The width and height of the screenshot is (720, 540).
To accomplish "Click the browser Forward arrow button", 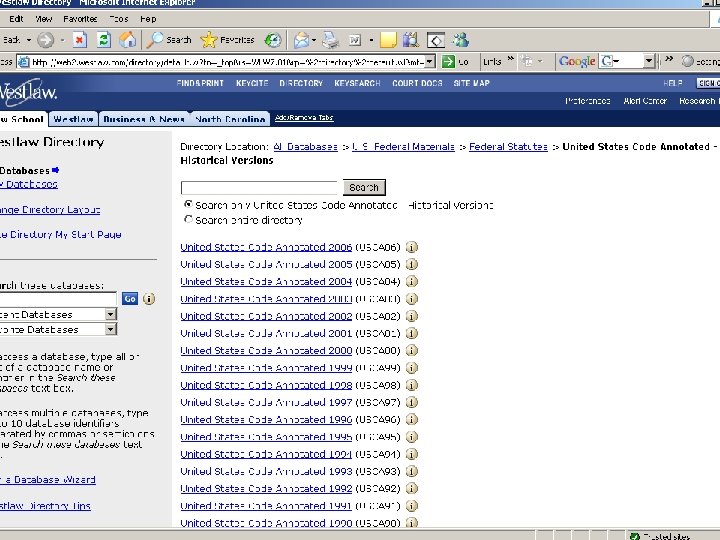I will 45,40.
